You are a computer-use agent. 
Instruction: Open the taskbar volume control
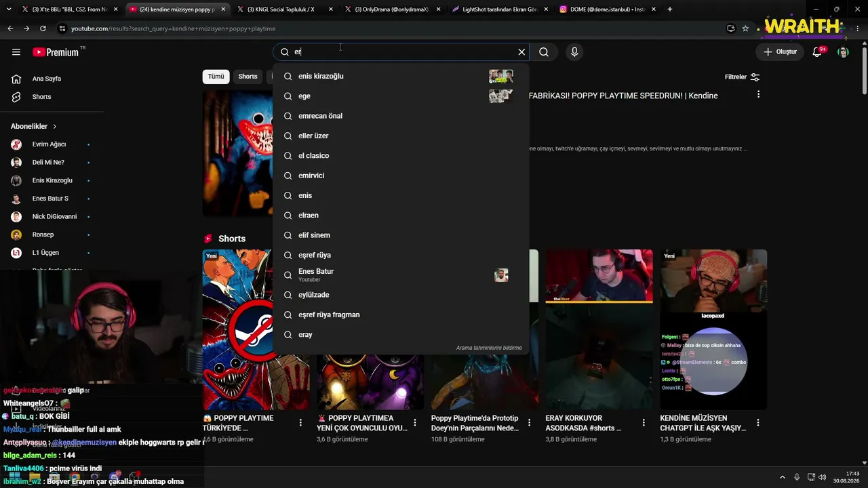(x=822, y=477)
